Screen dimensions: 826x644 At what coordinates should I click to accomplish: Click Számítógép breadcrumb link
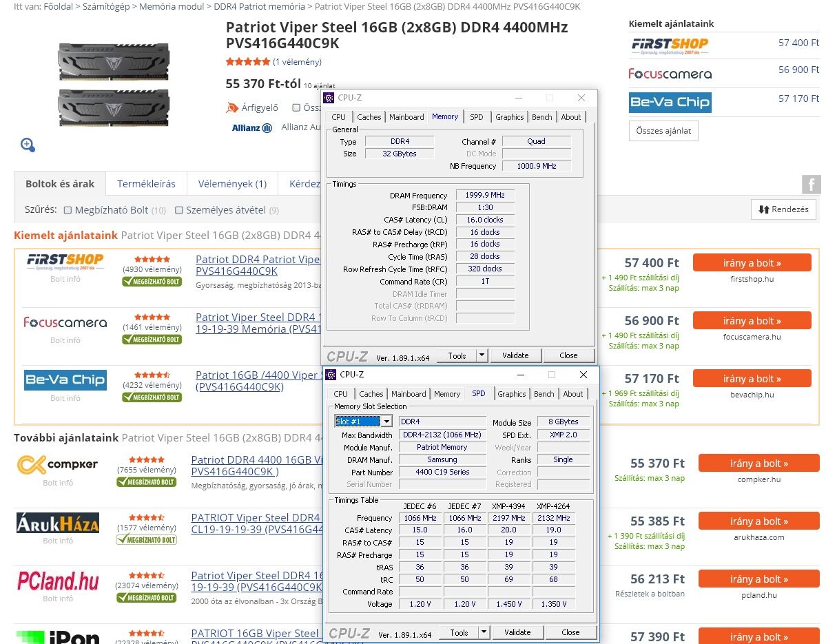click(x=106, y=6)
